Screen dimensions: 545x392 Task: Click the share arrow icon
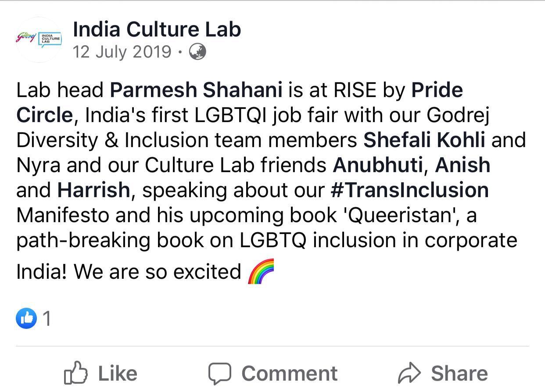tap(409, 374)
